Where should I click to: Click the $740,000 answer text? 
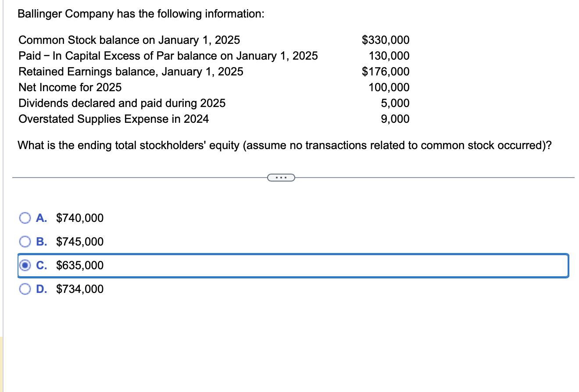pyautogui.click(x=79, y=217)
